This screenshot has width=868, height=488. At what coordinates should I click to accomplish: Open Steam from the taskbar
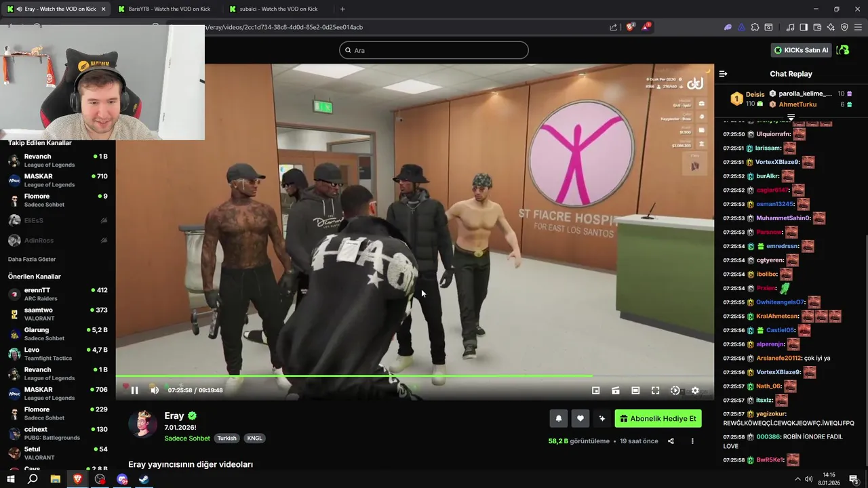pyautogui.click(x=144, y=479)
